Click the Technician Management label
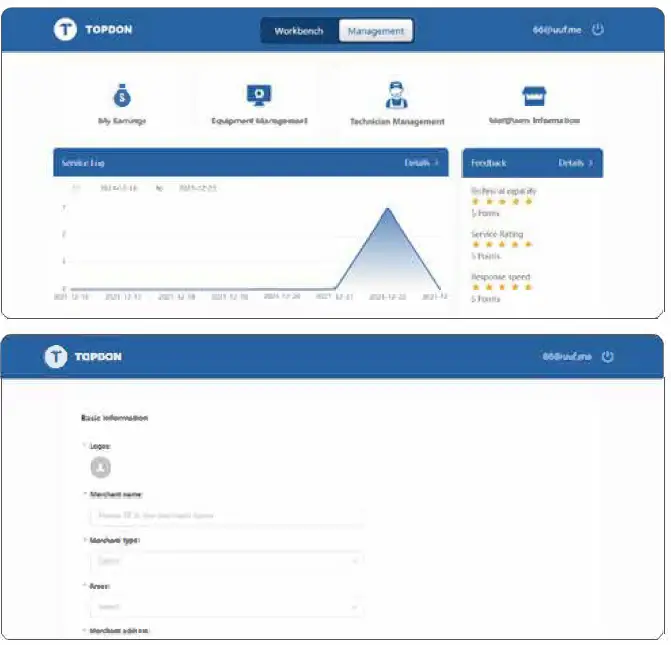The height and width of the screenshot is (645, 671). pos(397,122)
